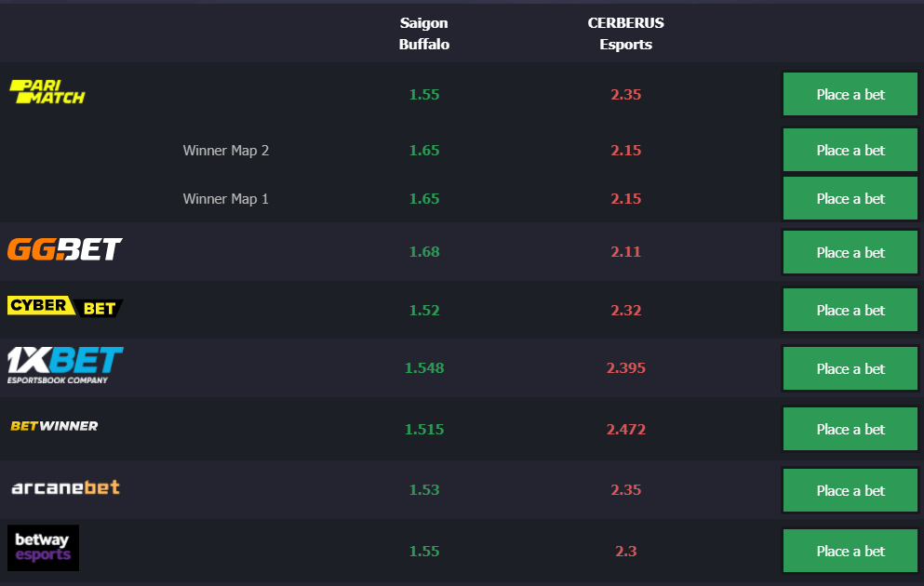The image size is (924, 586).
Task: Select the betway esports logo
Action: (x=43, y=548)
